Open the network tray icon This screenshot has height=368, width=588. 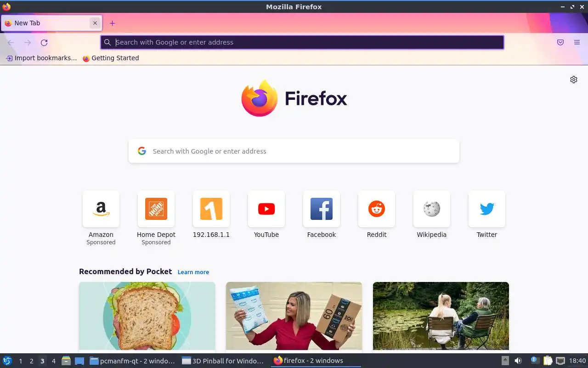click(560, 361)
